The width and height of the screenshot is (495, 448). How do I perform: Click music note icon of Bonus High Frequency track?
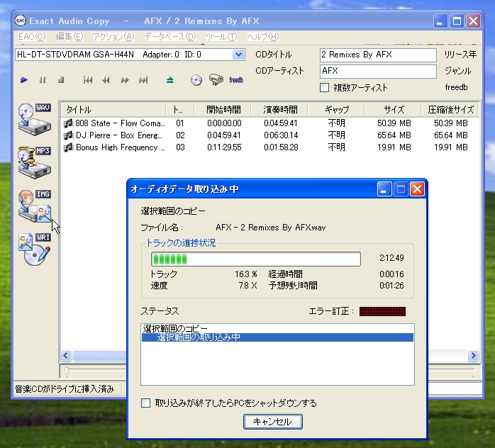click(x=68, y=147)
